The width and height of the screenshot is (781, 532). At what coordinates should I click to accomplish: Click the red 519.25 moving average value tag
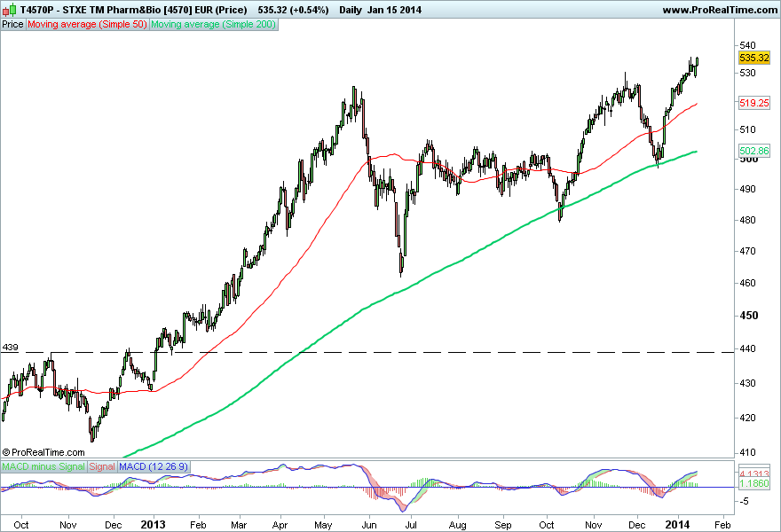point(754,103)
